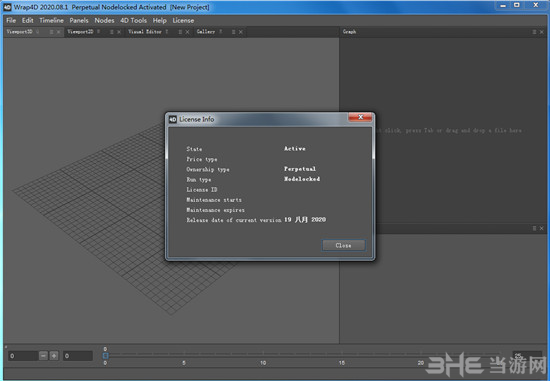Screen dimensions: 550x381
Task: Click the current frame handle on the timeline
Action: [105, 355]
